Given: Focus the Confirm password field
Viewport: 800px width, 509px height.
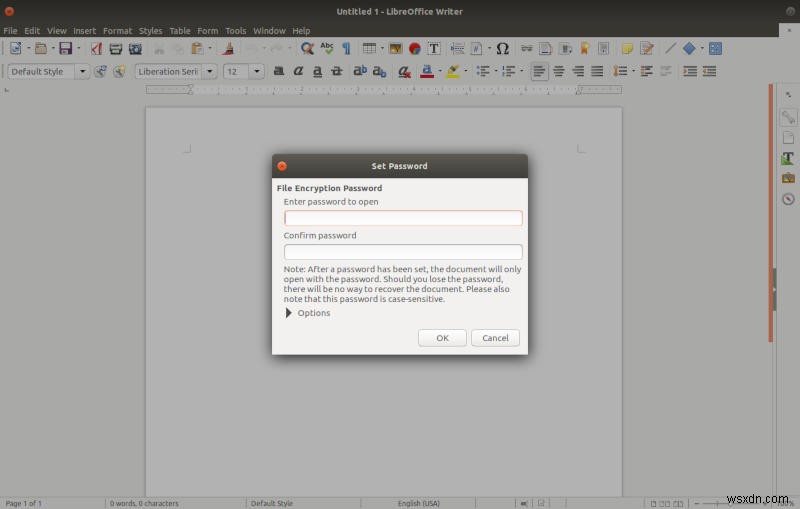Looking at the screenshot, I should 403,251.
